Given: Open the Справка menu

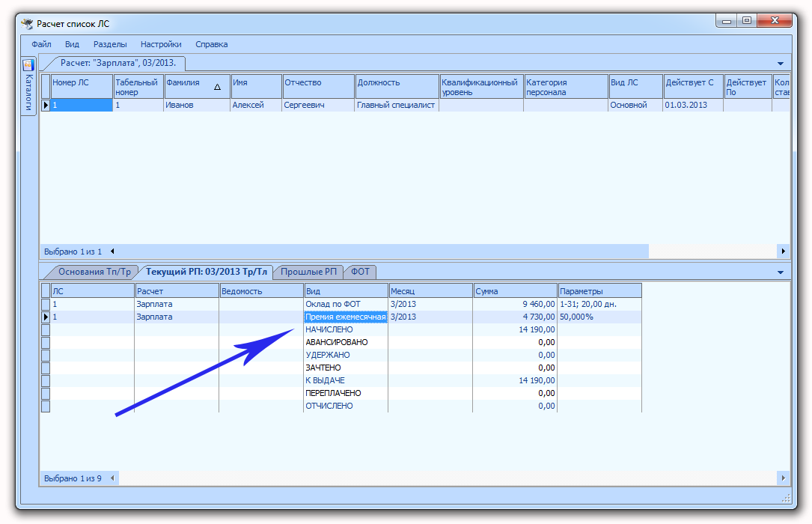Looking at the screenshot, I should click(x=211, y=44).
